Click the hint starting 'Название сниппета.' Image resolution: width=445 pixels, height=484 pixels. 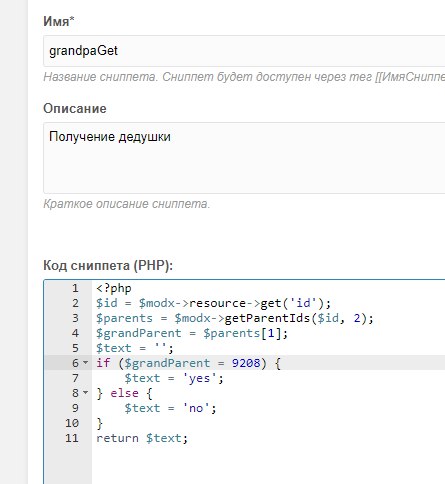(x=244, y=77)
